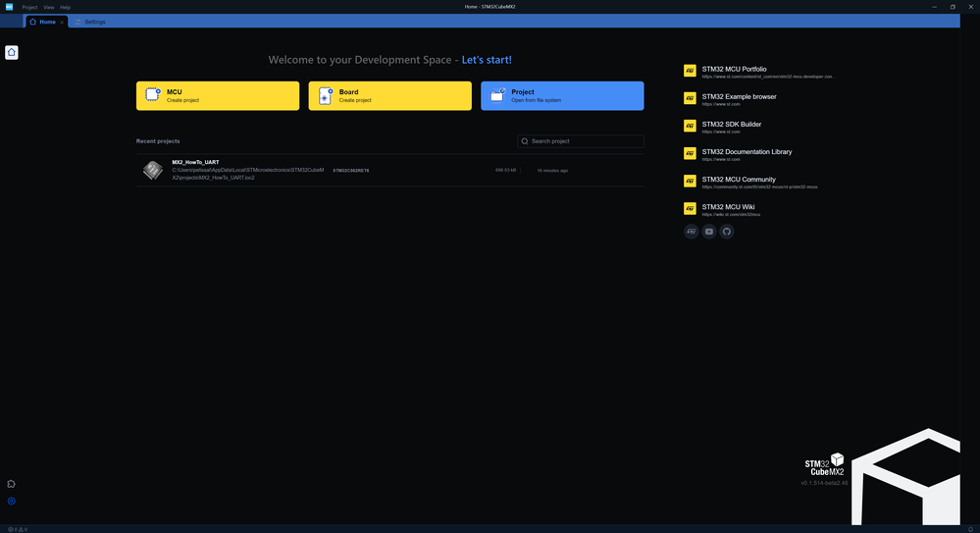Open the STM32 Documentation Library link
This screenshot has width=980, height=533.
[x=747, y=151]
